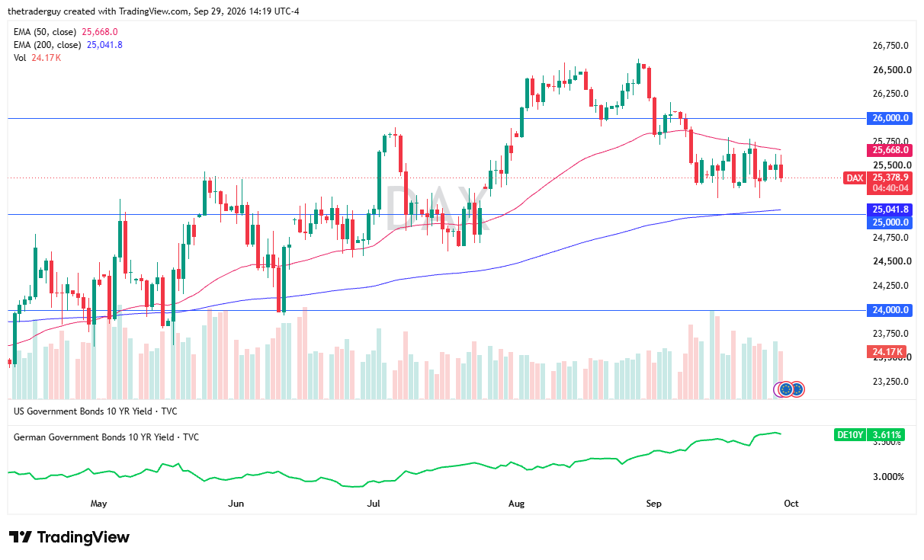Click the 23,250.0 price axis label
The image size is (924, 560).
(890, 382)
